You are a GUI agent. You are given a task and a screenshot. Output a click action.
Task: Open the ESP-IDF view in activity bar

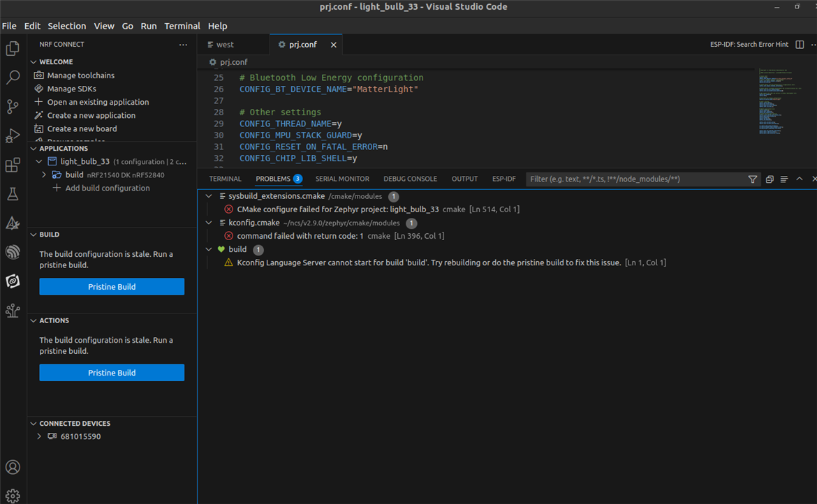tap(13, 252)
